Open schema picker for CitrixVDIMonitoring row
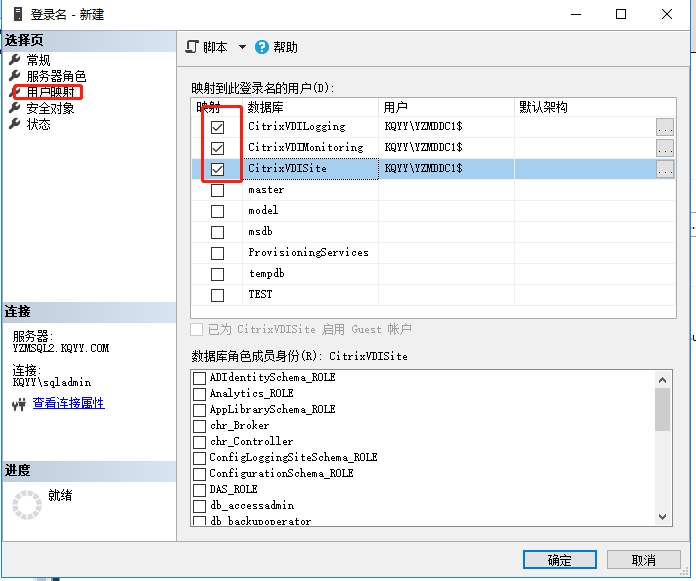 [665, 148]
